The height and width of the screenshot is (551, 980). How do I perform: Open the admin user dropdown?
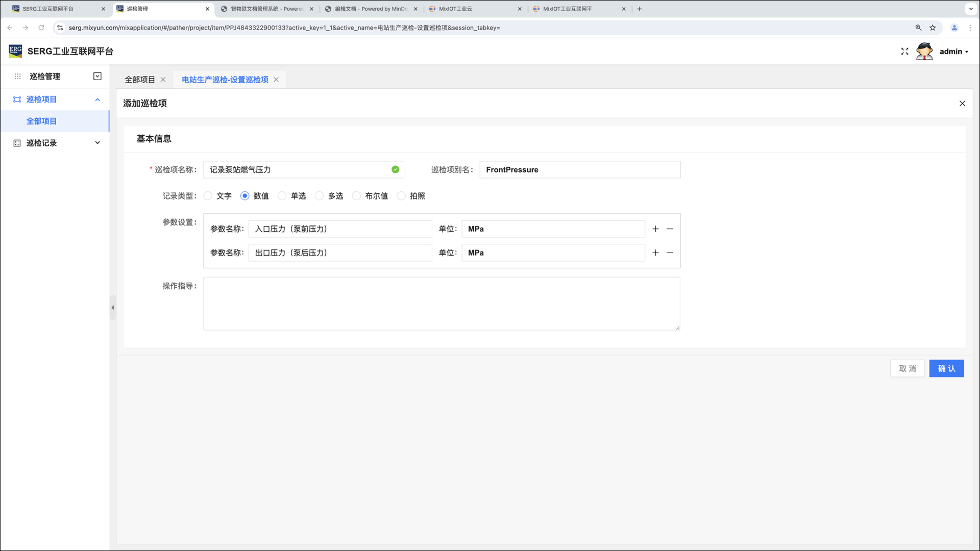[x=953, y=52]
